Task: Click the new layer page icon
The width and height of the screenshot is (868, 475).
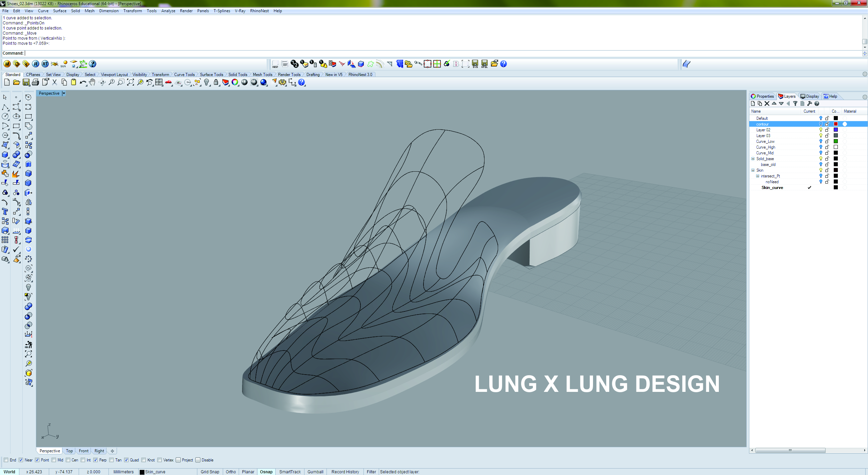Action: (x=753, y=104)
